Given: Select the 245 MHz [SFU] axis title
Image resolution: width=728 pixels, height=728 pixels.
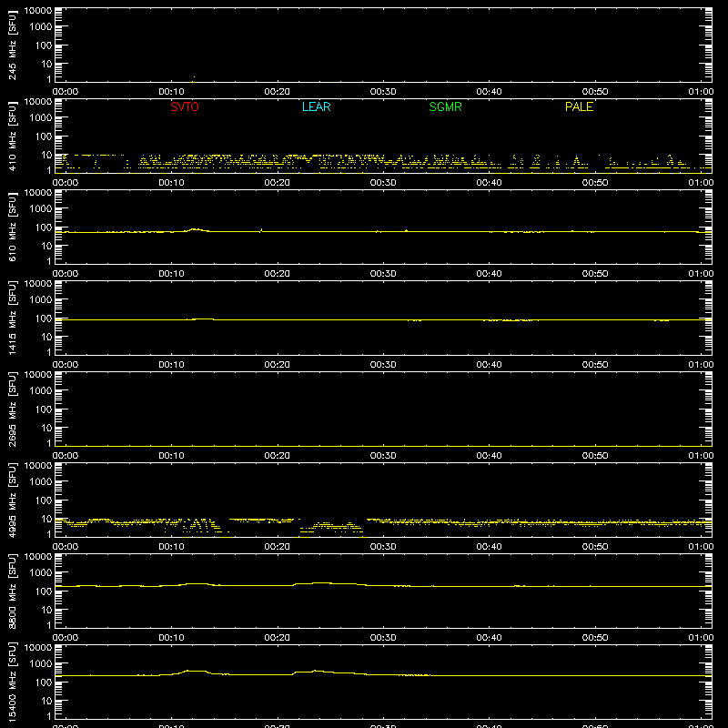Looking at the screenshot, I should [12, 45].
